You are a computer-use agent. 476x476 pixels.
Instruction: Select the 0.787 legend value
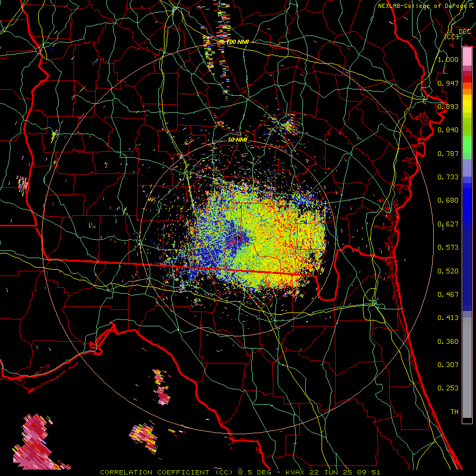(448, 153)
